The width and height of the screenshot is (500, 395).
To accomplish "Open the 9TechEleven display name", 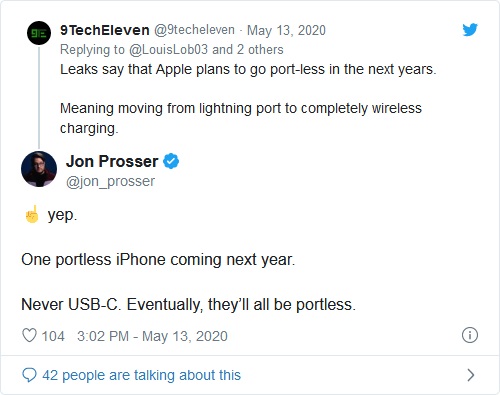I will tap(105, 30).
